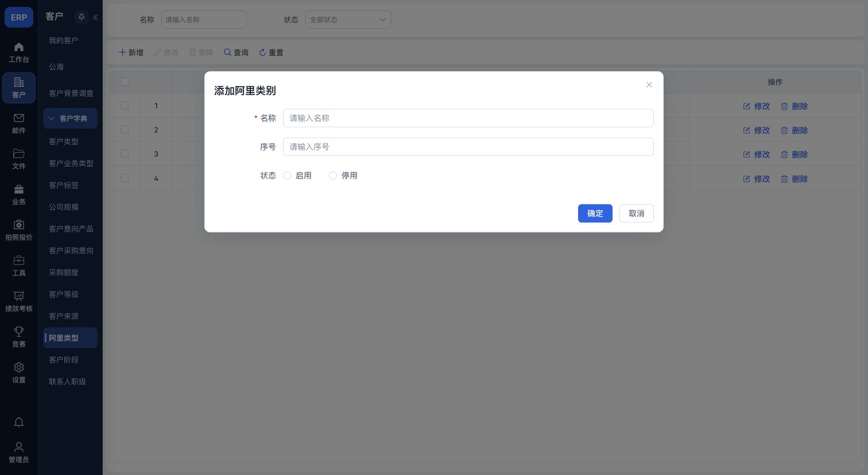The height and width of the screenshot is (475, 868).
Task: Check the row 4 checkbox
Action: (125, 178)
